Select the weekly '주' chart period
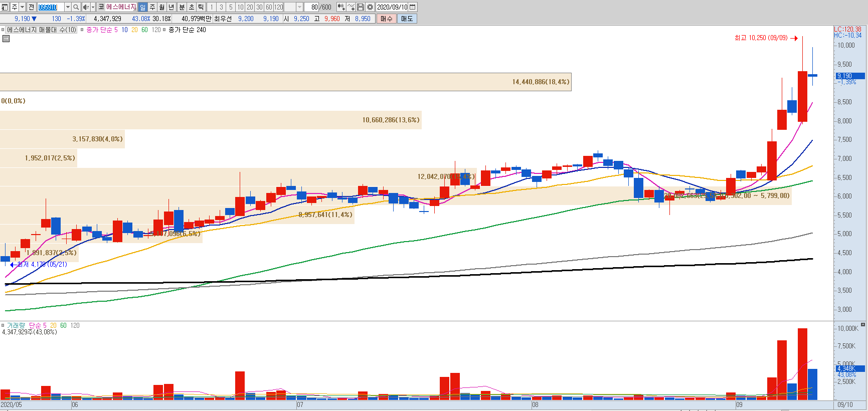868x411 pixels. point(152,7)
